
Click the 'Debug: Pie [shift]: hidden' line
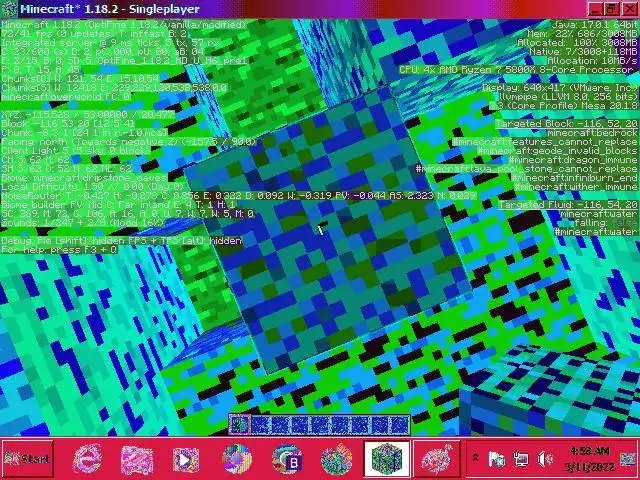point(122,240)
